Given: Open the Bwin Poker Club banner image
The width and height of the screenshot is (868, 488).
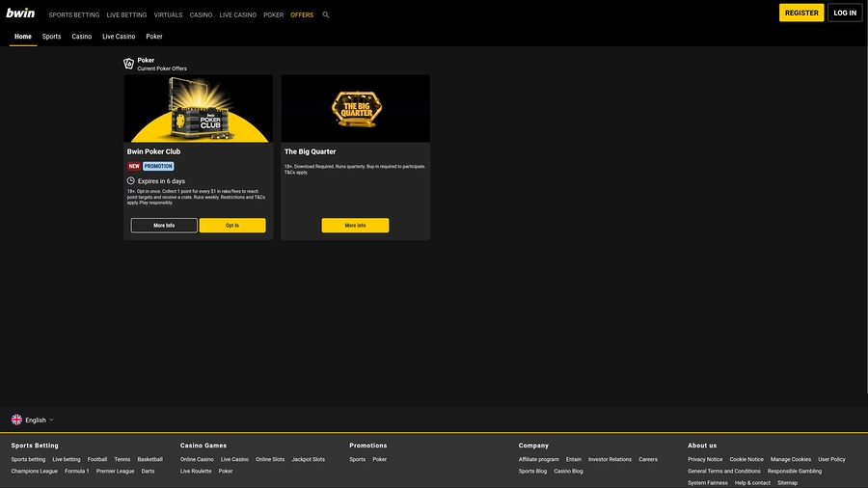Looking at the screenshot, I should coord(198,108).
